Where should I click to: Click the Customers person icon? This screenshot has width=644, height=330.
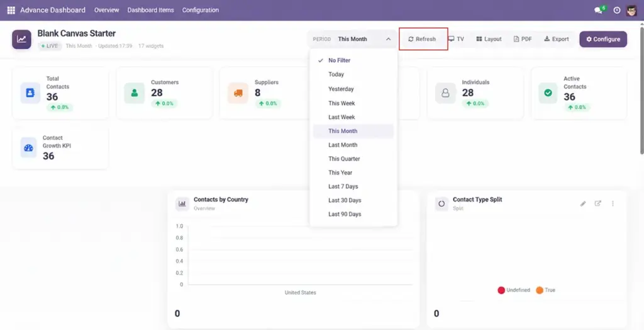(135, 93)
